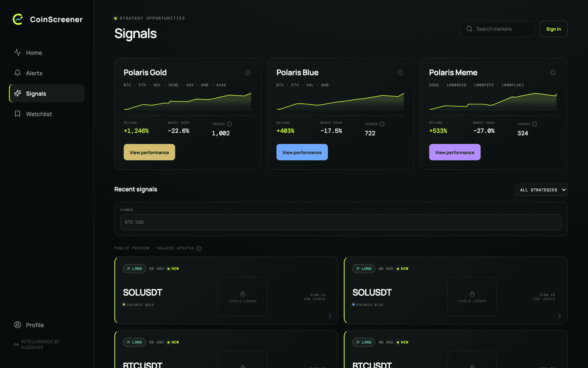The height and width of the screenshot is (368, 588).
Task: Select the Signals menu item
Action: [47, 93]
